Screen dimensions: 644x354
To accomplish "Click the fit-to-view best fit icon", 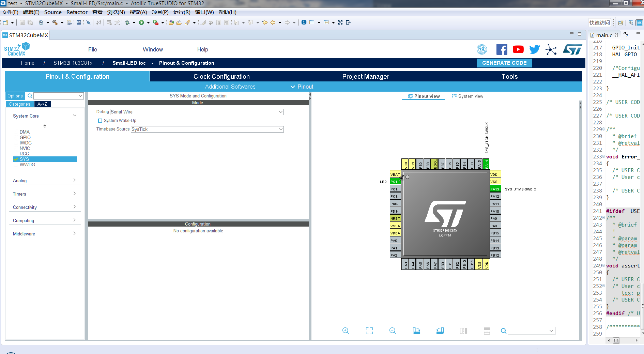I will [369, 331].
